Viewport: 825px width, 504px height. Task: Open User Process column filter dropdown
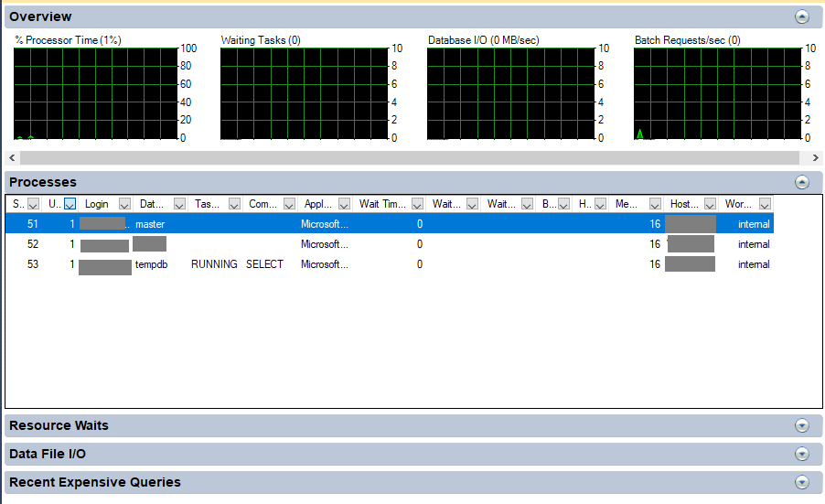click(70, 204)
